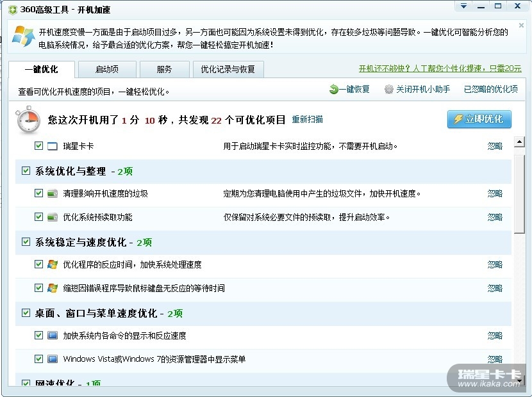Click 忽略 for Windows Vista资源管理器 row
The image size is (532, 397).
click(x=495, y=359)
